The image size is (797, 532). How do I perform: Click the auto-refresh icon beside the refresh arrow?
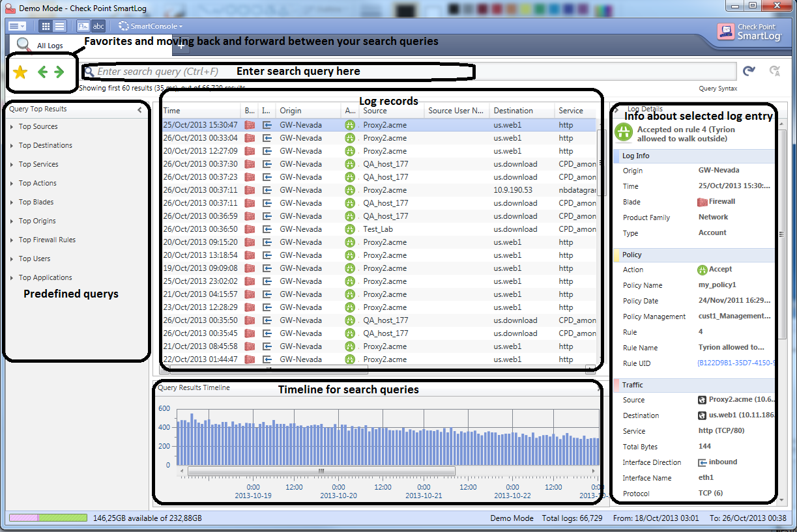pyautogui.click(x=775, y=71)
